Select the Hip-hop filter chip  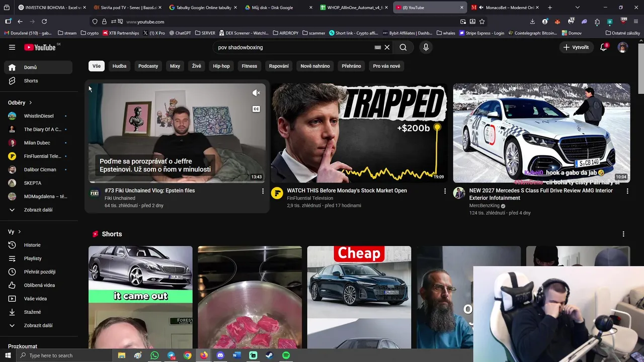tap(221, 66)
